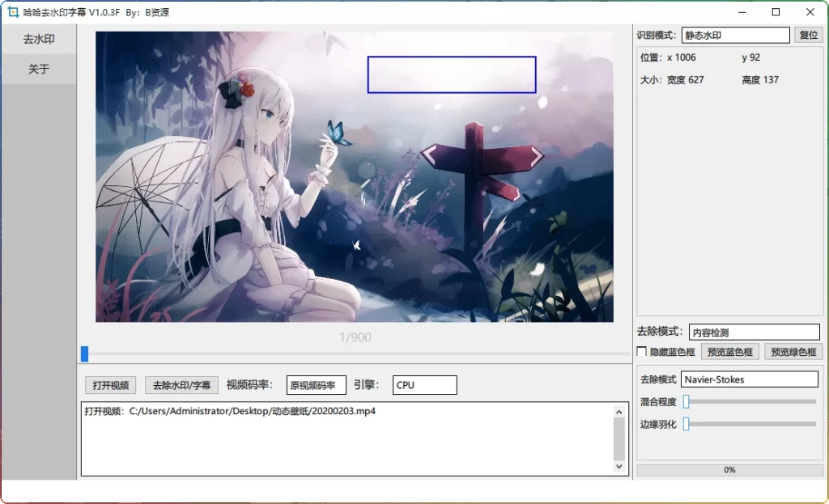Click the log scrollbar down arrow
The width and height of the screenshot is (829, 504).
point(619,467)
